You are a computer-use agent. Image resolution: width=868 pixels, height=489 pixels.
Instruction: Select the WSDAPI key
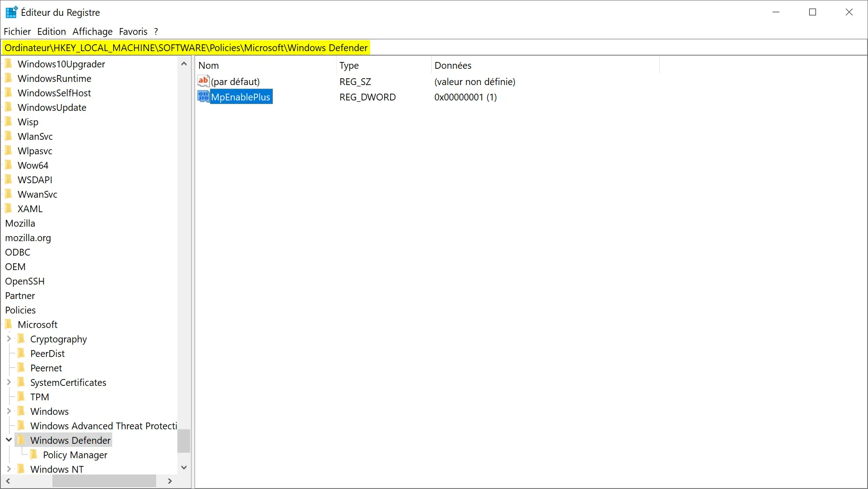[34, 180]
